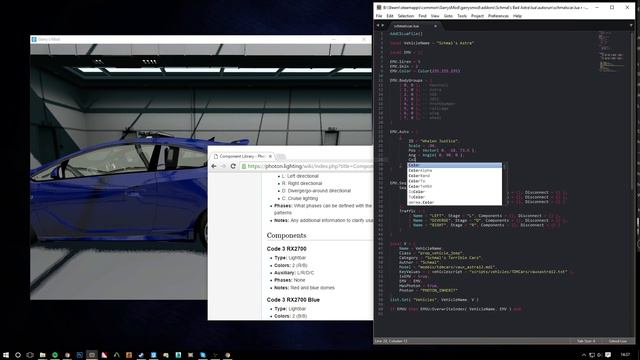Open the View menu in Sublime Text

pyautogui.click(x=435, y=16)
